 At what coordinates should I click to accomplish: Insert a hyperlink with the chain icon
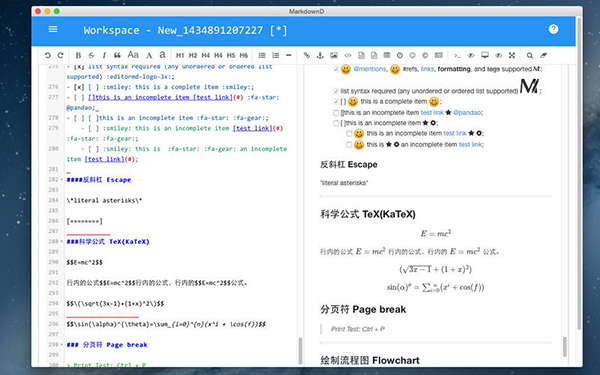point(307,55)
